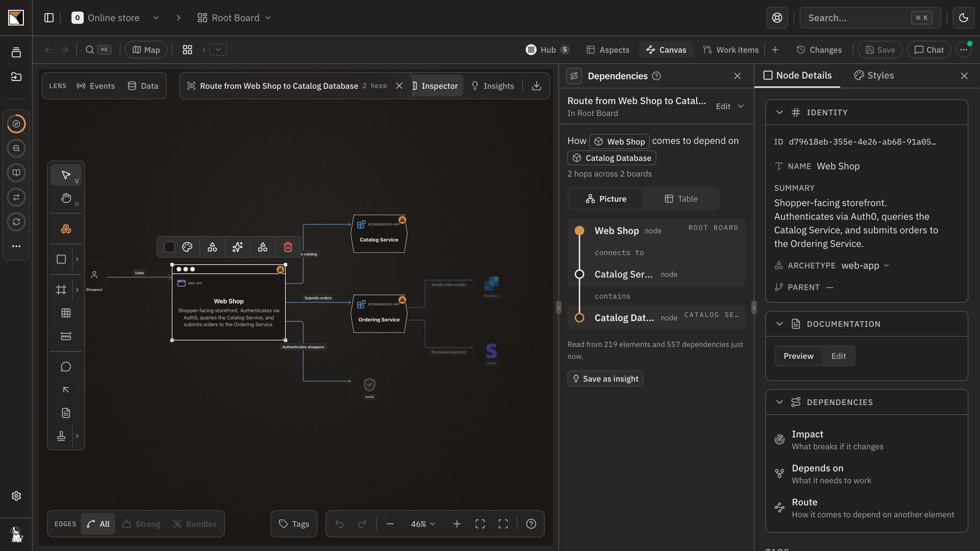The image size is (980, 551).
Task: Select the hand pan tool
Action: (x=66, y=198)
